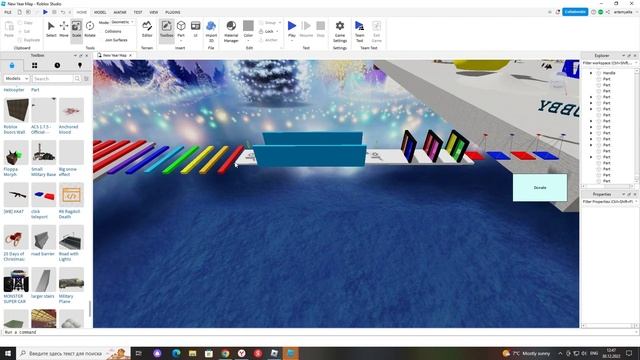The height and width of the screenshot is (360, 640).
Task: Select the MONSTER SUPER CAR thumbnail
Action: pyautogui.click(x=16, y=280)
